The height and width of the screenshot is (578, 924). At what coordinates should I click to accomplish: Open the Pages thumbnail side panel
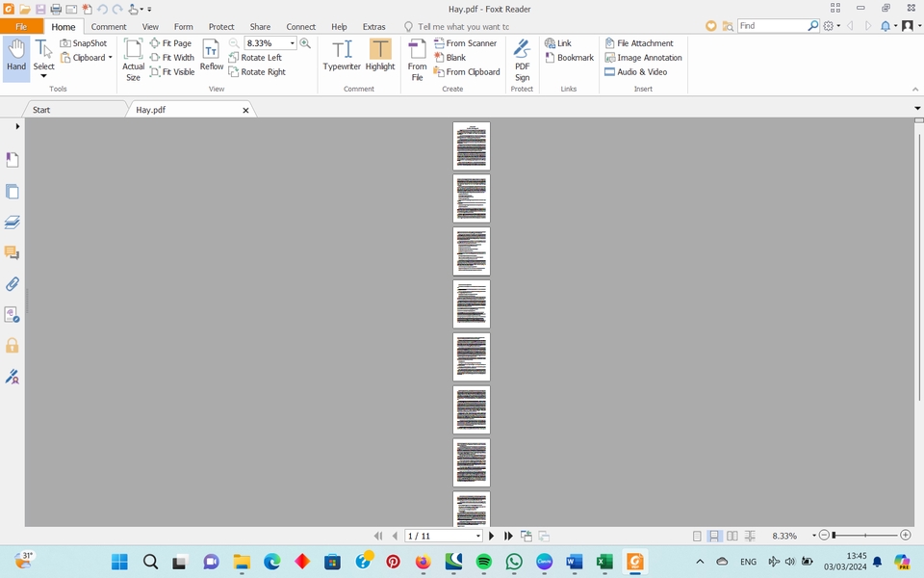tap(12, 192)
